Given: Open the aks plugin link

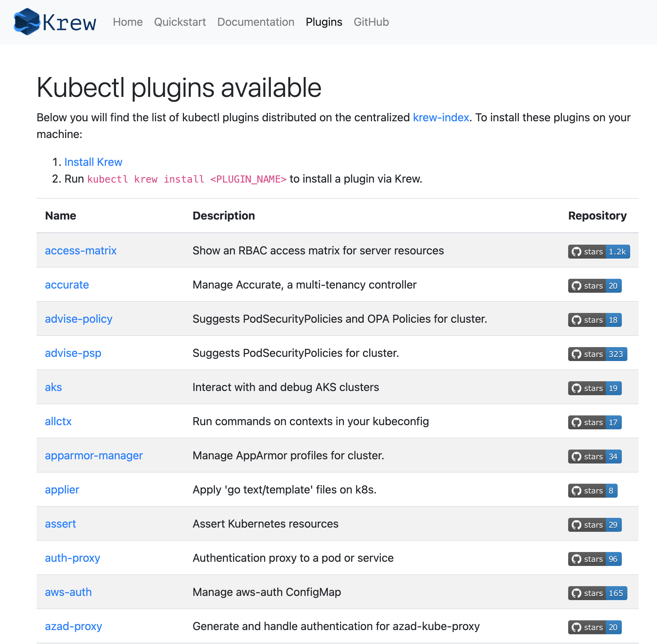Looking at the screenshot, I should tap(53, 387).
